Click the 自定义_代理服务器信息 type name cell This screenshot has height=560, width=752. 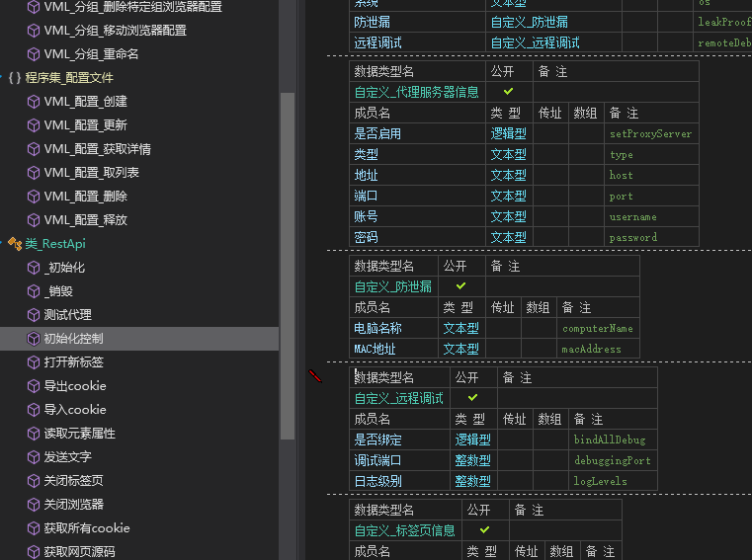point(417,92)
